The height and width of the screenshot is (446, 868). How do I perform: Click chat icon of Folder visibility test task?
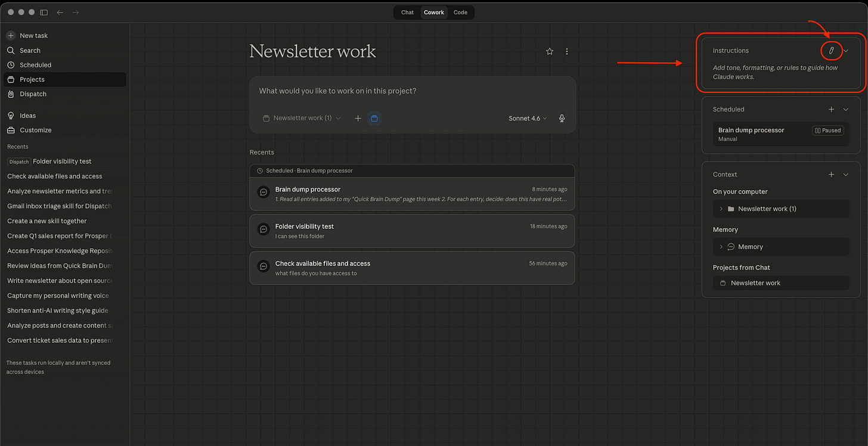(263, 229)
